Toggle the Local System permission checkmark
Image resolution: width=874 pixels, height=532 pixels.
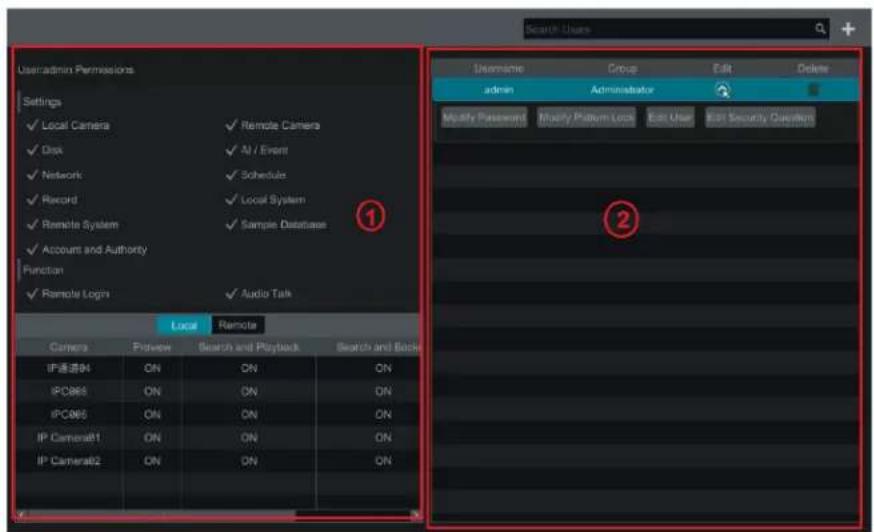231,200
